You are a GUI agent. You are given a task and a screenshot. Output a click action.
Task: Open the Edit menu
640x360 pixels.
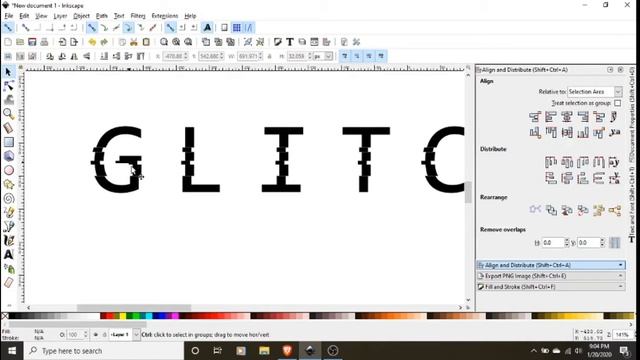coord(24,16)
